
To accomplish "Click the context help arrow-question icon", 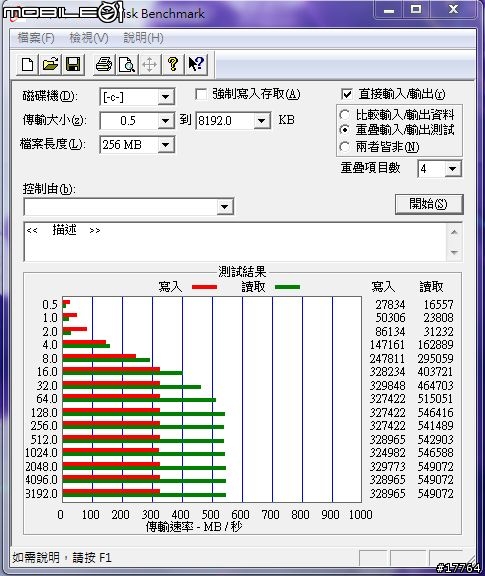I will (x=196, y=65).
